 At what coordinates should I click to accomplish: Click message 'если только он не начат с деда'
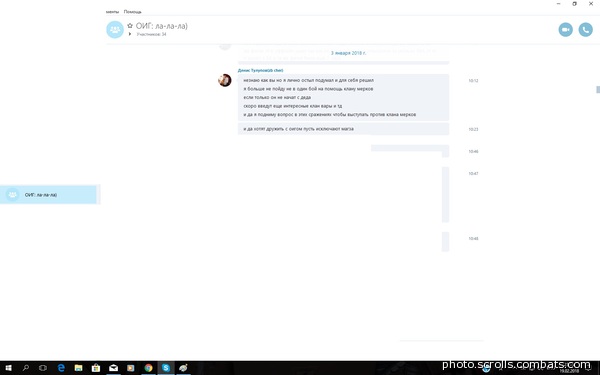click(277, 97)
